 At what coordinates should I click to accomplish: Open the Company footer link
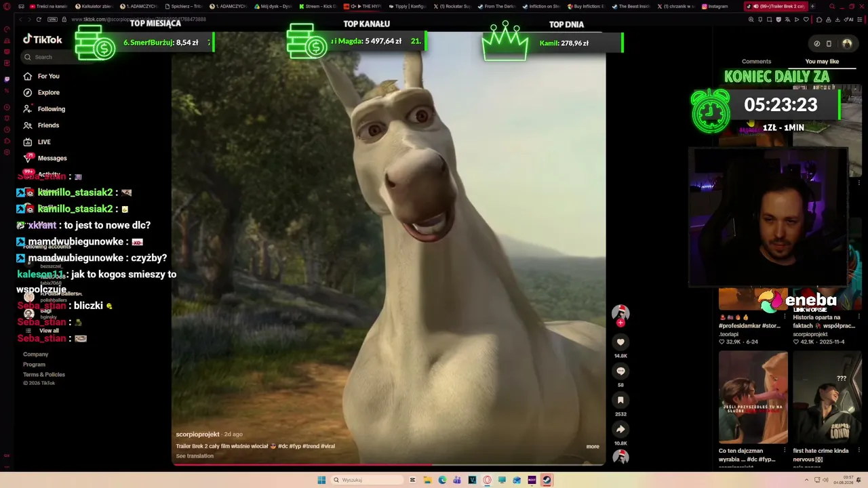pos(36,354)
